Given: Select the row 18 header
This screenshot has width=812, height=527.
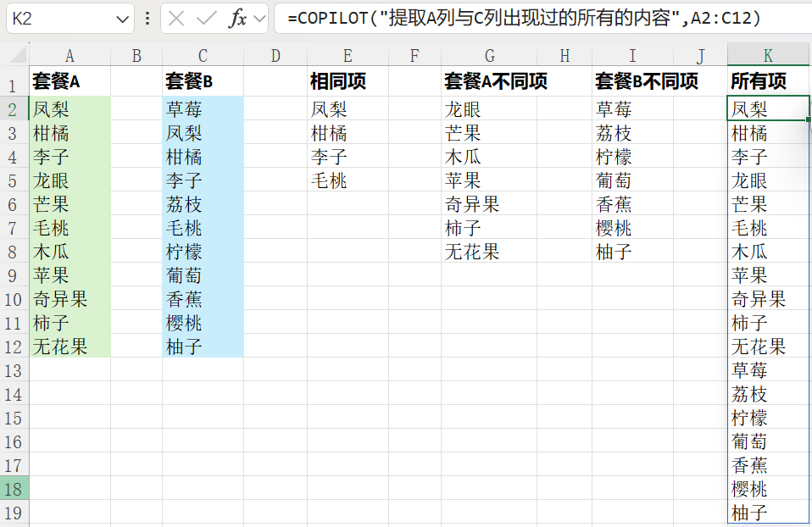Looking at the screenshot, I should coord(14,489).
